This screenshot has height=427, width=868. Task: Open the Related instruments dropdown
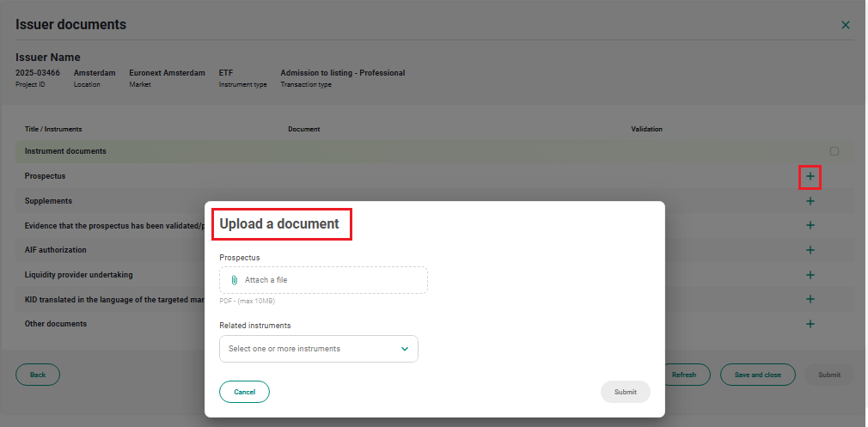(x=318, y=349)
